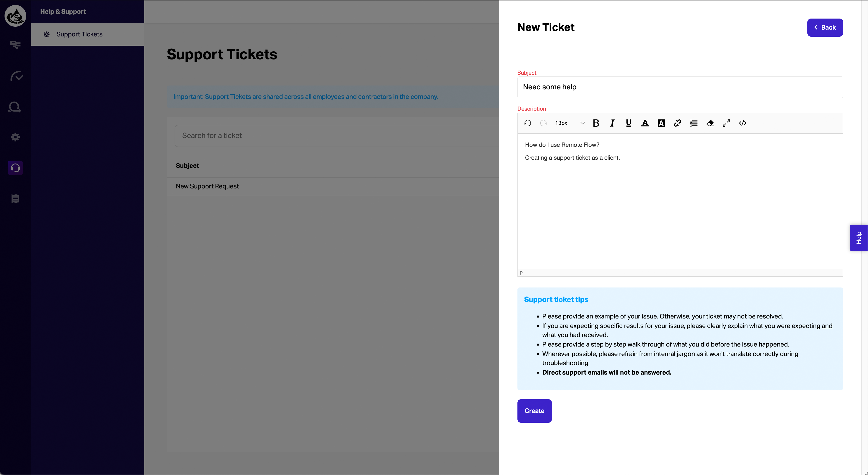Toggle italic text formatting
Viewport: 868px width, 475px height.
[x=612, y=123]
